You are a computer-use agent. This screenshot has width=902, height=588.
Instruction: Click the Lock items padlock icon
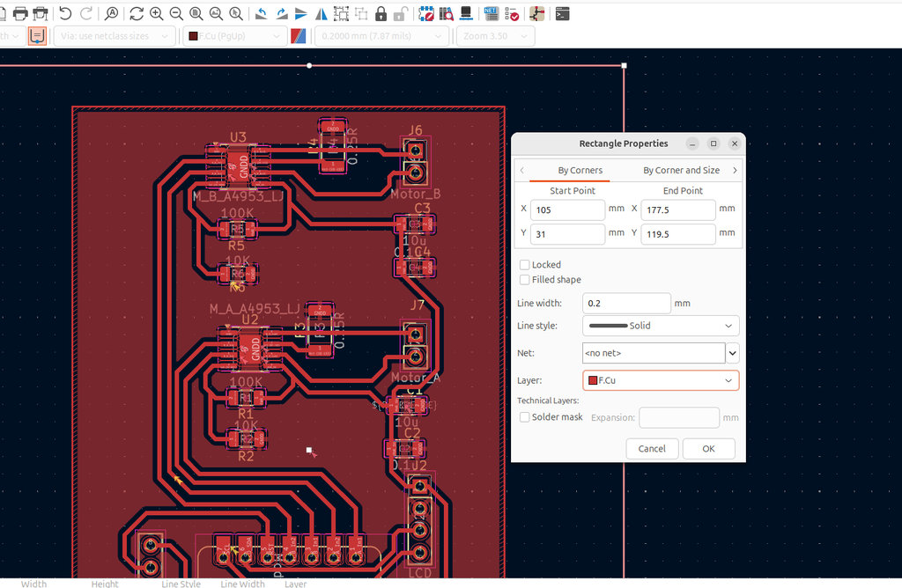coord(381,13)
